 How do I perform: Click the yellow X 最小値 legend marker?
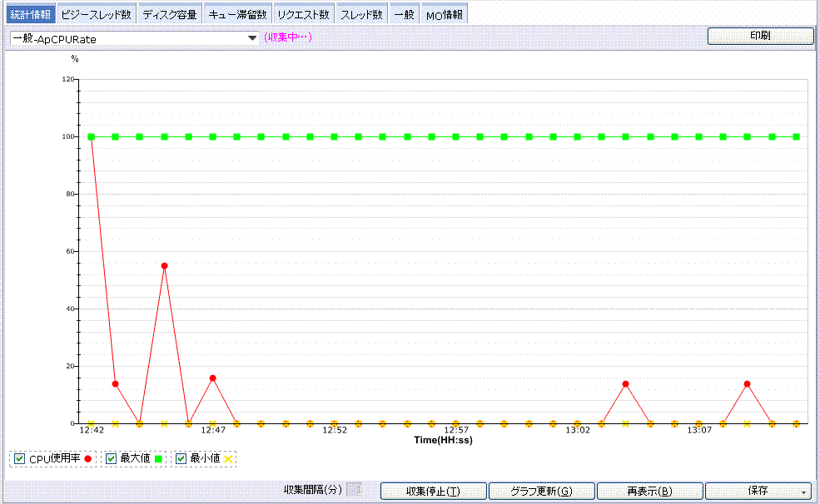click(228, 459)
